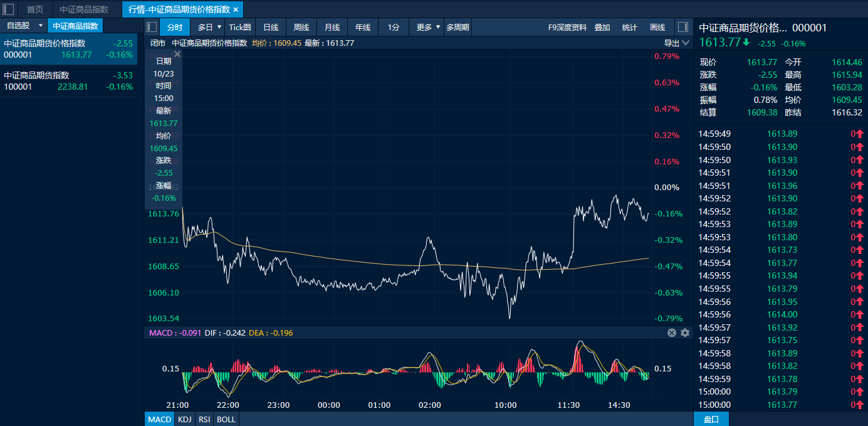Open the 导出 export chevron menu

(x=686, y=43)
